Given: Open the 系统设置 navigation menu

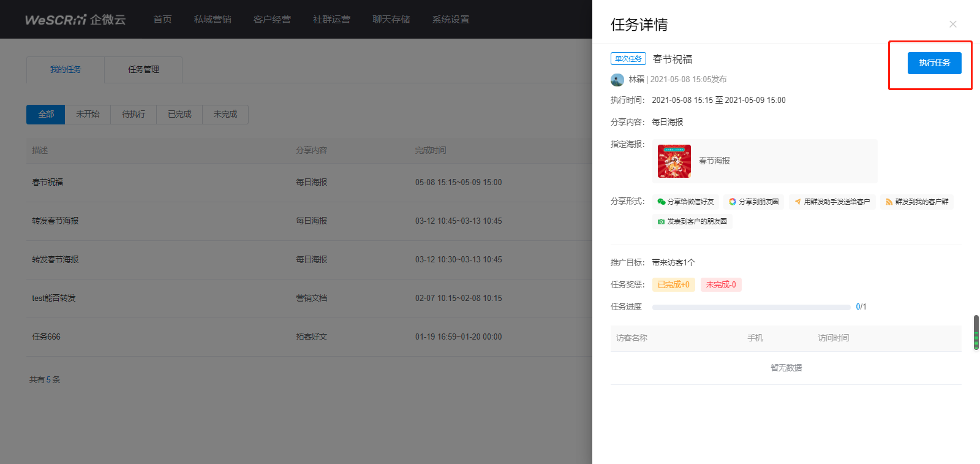Looking at the screenshot, I should pos(450,20).
